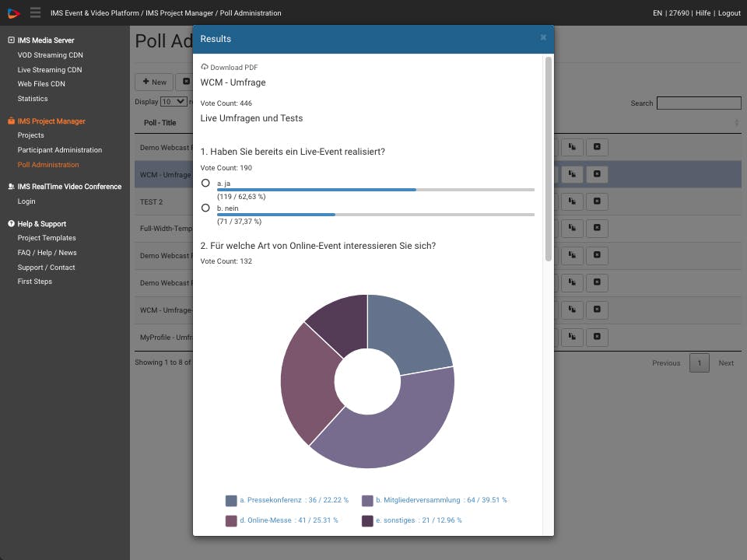This screenshot has height=560, width=747.
Task: Click the Previous pagination button
Action: (x=666, y=363)
